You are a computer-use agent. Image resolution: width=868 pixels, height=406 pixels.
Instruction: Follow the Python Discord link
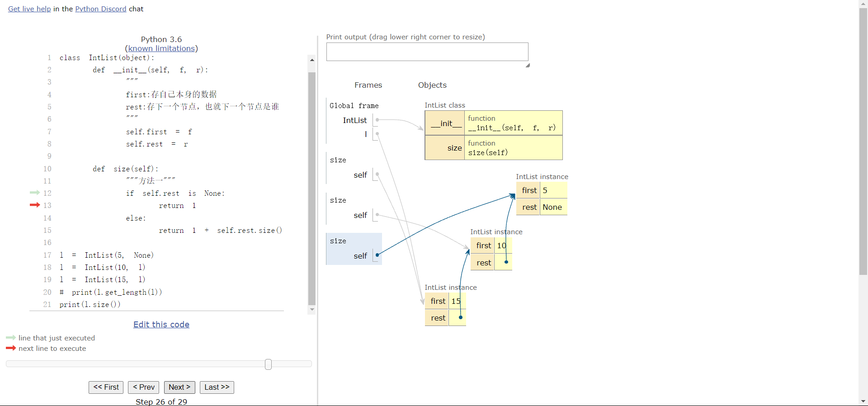tap(101, 9)
